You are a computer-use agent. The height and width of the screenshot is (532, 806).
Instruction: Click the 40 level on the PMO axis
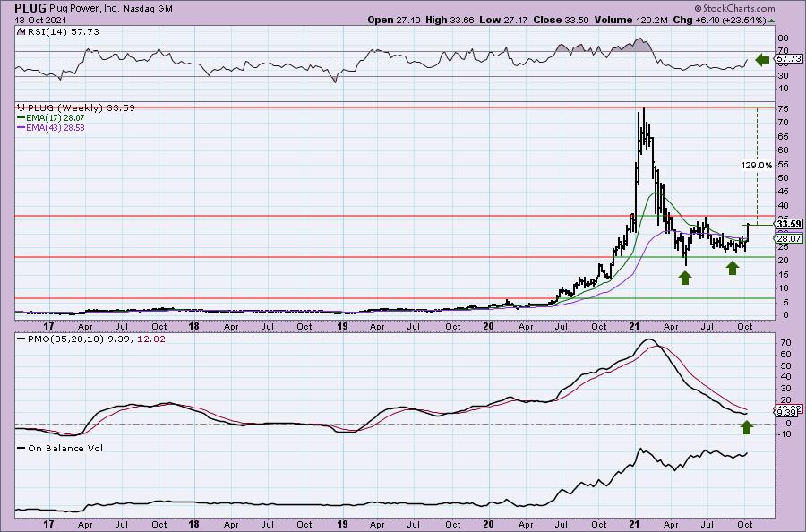click(x=784, y=377)
